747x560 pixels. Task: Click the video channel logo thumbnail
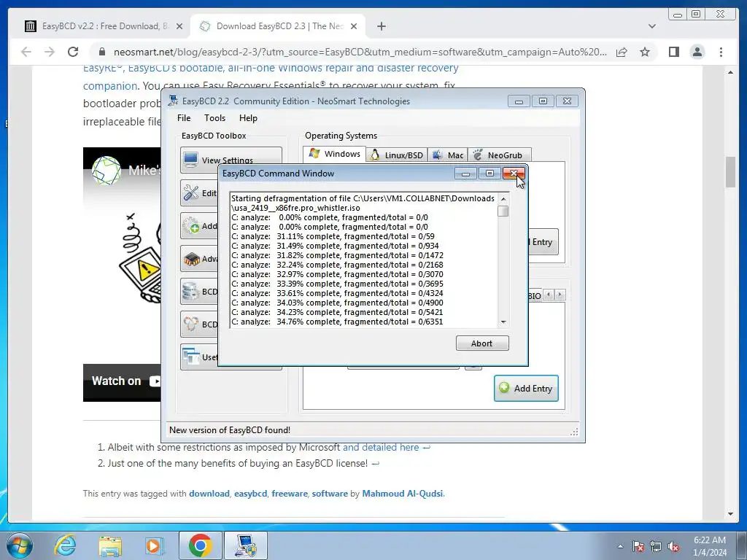[107, 170]
